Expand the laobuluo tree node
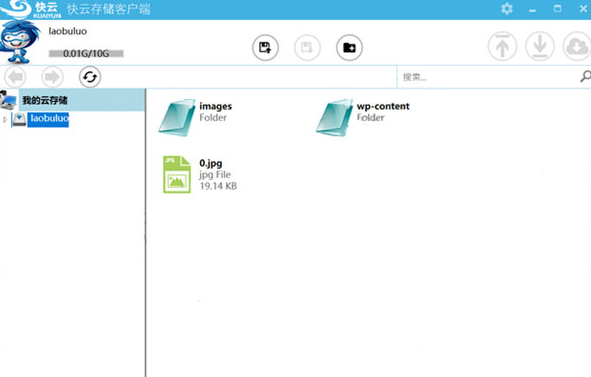 pyautogui.click(x=5, y=120)
